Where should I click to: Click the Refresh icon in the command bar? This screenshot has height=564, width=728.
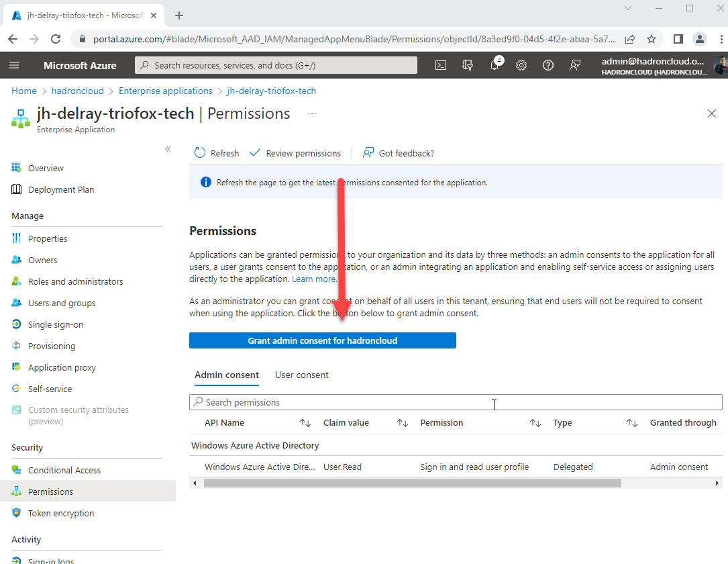(200, 153)
